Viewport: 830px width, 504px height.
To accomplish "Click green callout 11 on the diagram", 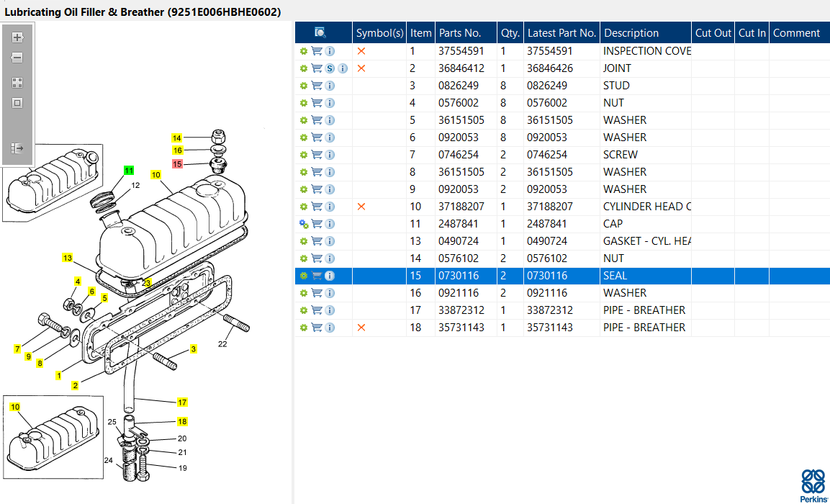I will click(129, 171).
